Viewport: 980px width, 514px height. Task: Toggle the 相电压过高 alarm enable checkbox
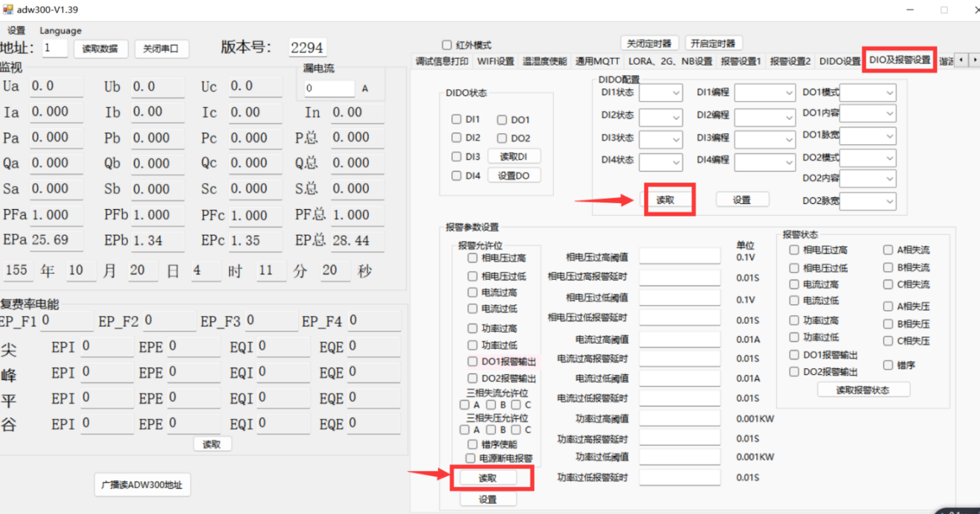click(473, 258)
